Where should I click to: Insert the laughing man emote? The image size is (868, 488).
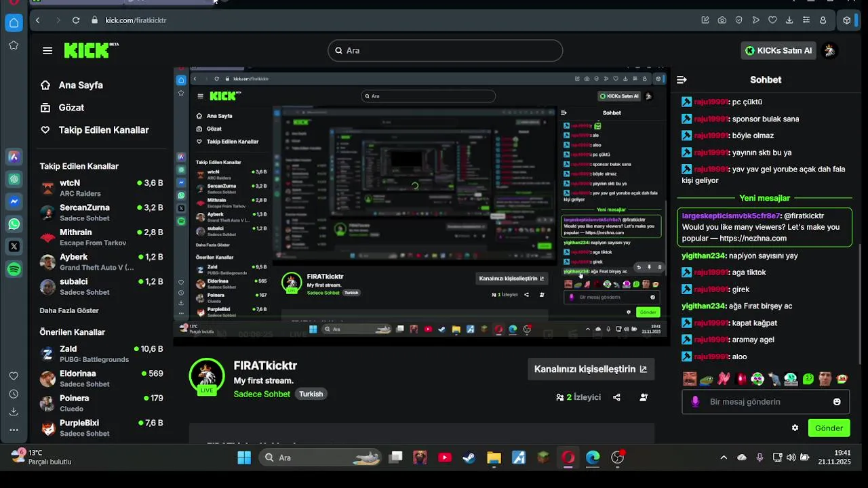coord(690,379)
